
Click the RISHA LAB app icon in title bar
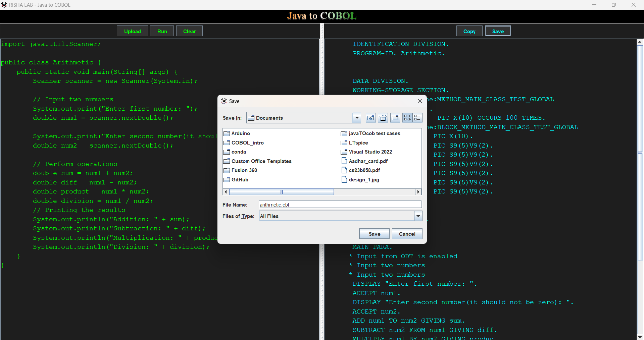(x=4, y=5)
